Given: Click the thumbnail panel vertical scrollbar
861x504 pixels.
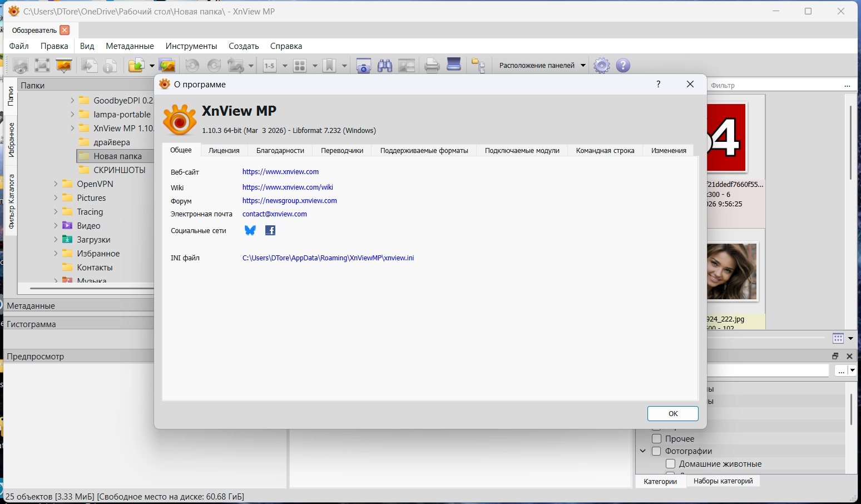Looking at the screenshot, I should coord(850,142).
